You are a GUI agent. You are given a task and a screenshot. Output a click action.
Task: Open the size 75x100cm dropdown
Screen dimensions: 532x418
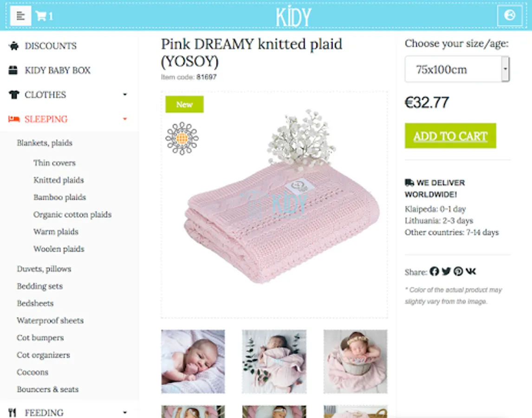tap(457, 69)
